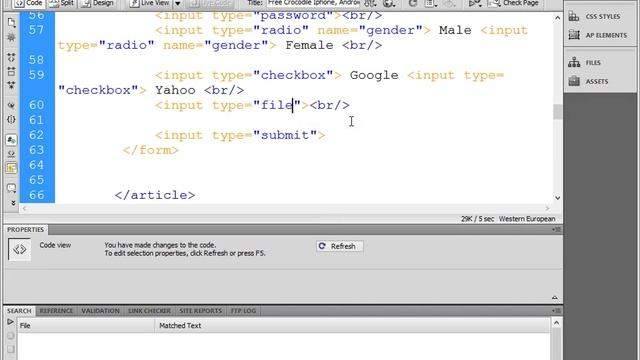
Task: Click the horizontal scrollbar left arrow
Action: [x=24, y=208]
